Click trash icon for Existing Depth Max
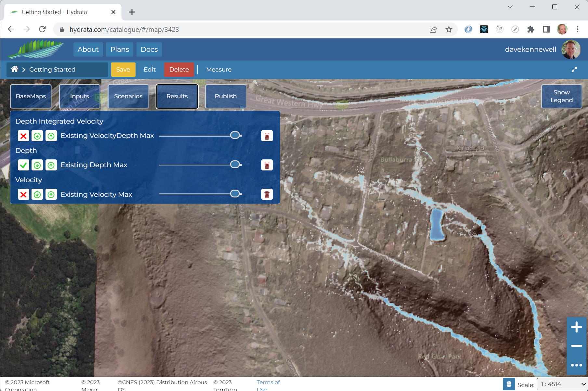The height and width of the screenshot is (391, 588). point(267,165)
